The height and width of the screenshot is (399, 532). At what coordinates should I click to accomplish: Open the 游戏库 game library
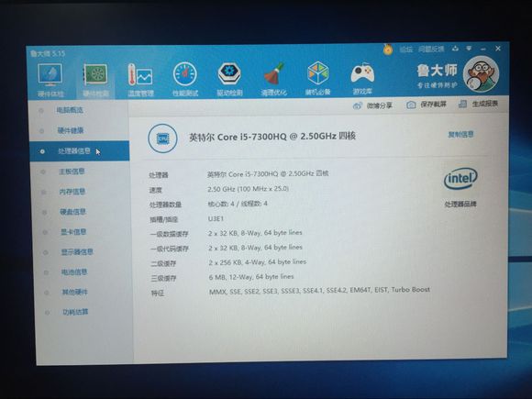[x=362, y=78]
